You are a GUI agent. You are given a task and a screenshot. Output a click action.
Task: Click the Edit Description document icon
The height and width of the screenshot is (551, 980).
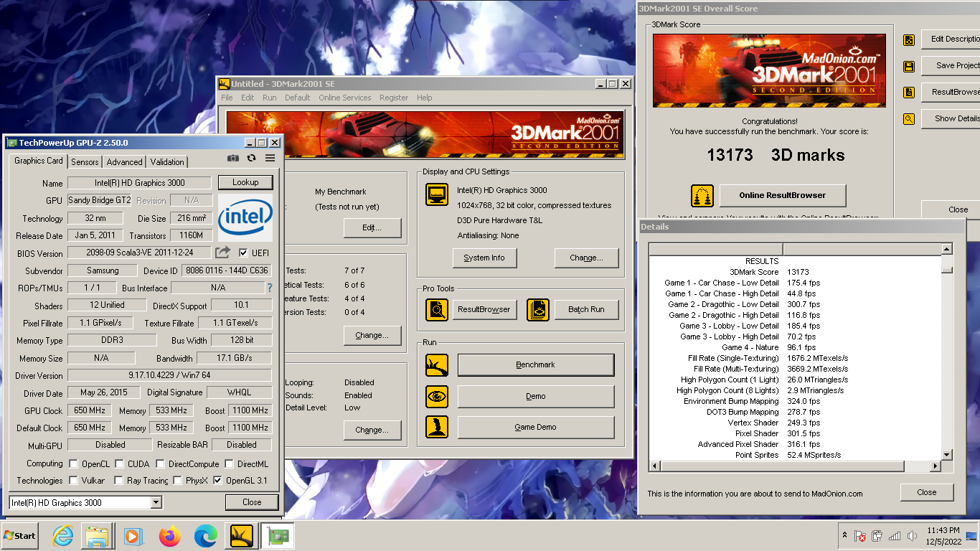pos(909,39)
